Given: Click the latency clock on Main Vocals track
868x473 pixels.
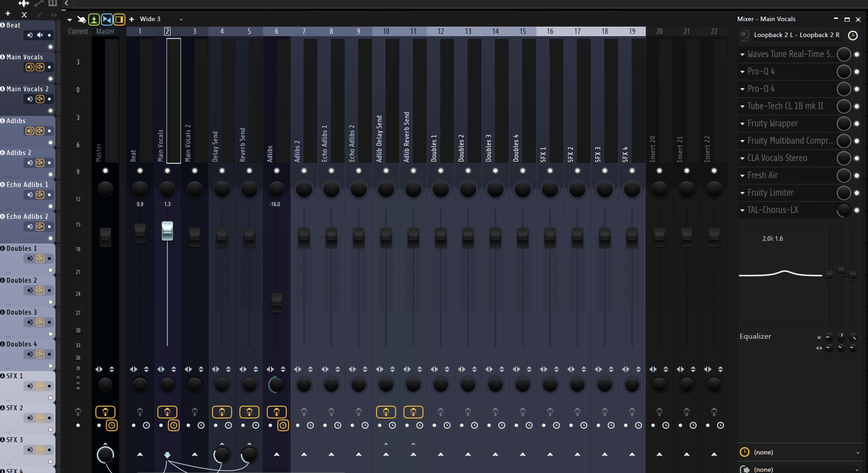Looking at the screenshot, I should 174,425.
